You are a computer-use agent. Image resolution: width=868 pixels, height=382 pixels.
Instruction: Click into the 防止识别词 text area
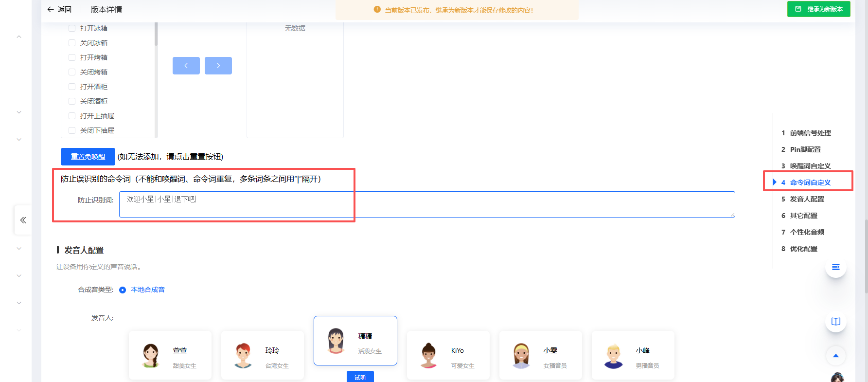[427, 204]
